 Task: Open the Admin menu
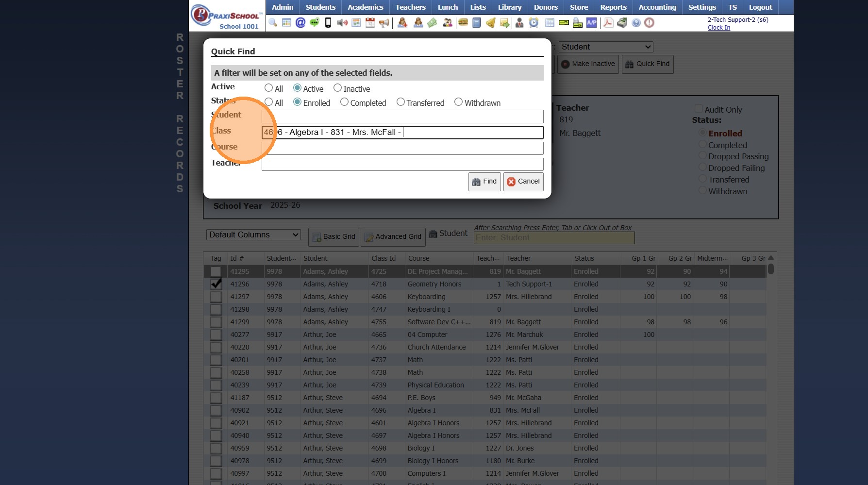point(283,7)
